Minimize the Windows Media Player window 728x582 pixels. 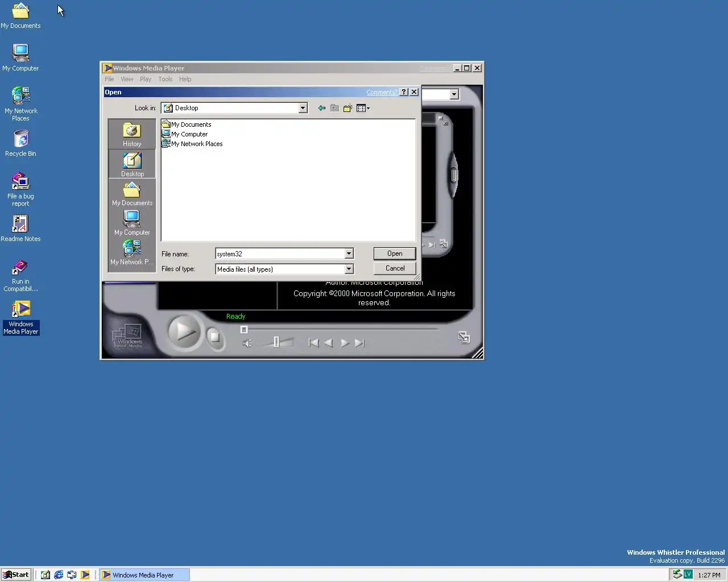coord(457,68)
